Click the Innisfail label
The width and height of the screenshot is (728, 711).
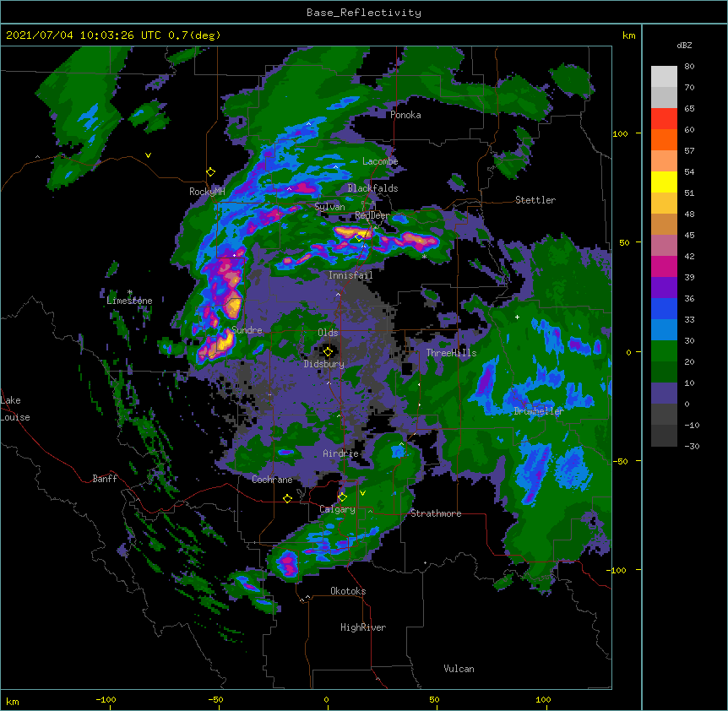pos(350,275)
